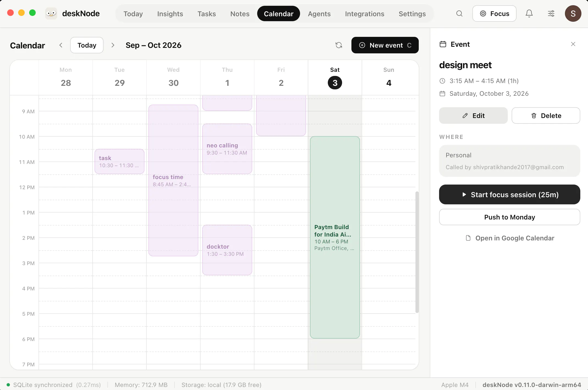The image size is (588, 390).
Task: Open the focus time event
Action: [x=173, y=180]
